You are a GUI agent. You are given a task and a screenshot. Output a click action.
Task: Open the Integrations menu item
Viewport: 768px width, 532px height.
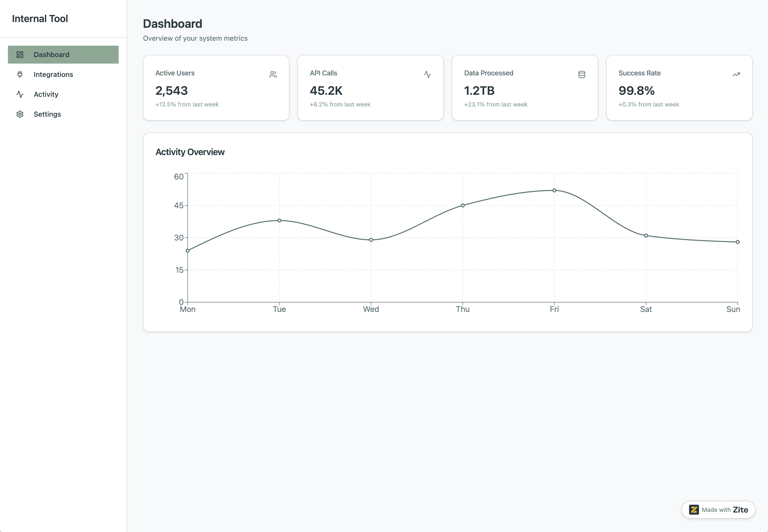click(53, 75)
